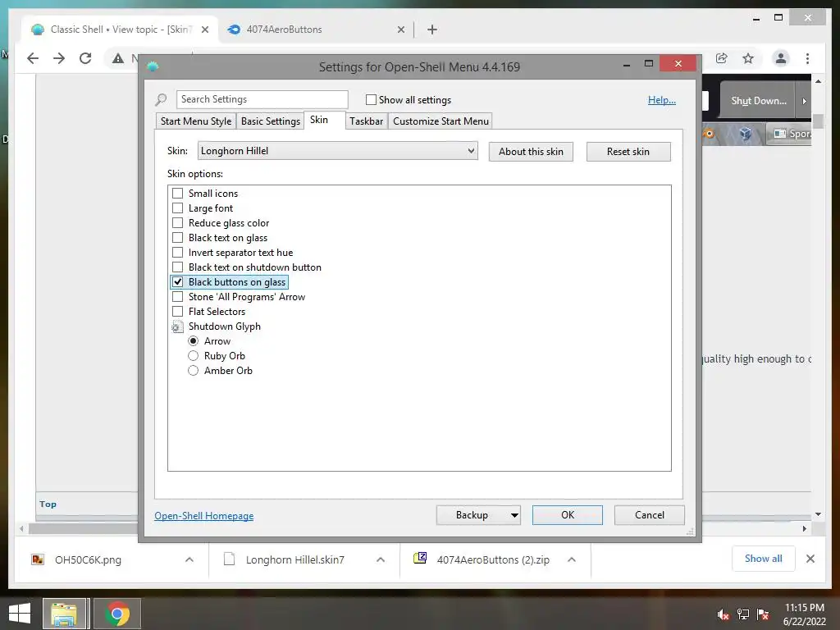Click the muted volume tray icon
This screenshot has height=630, width=840.
723,614
